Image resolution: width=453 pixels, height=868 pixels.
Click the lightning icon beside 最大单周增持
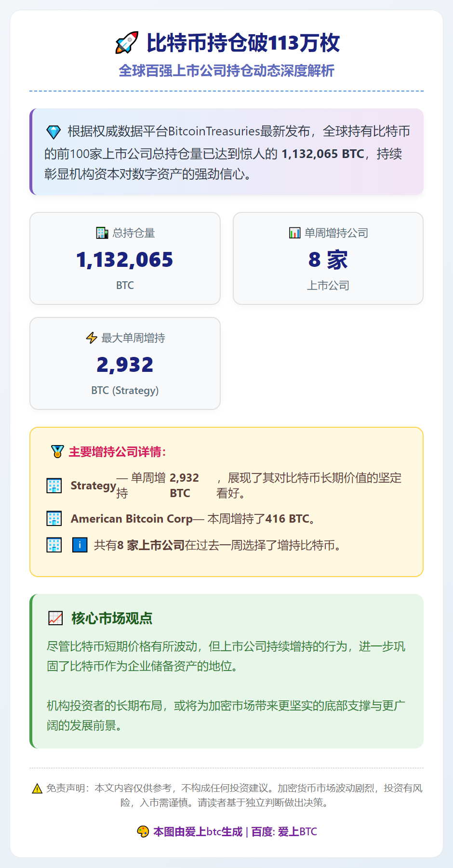[92, 338]
